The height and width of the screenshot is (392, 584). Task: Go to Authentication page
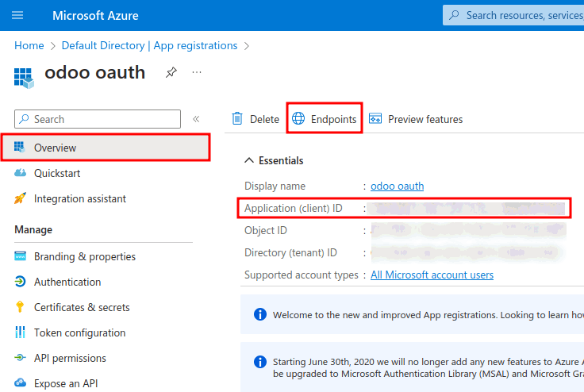click(67, 282)
